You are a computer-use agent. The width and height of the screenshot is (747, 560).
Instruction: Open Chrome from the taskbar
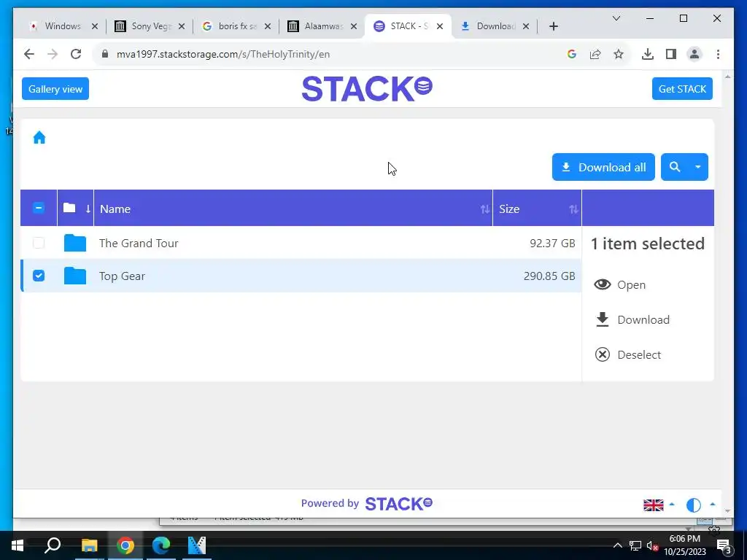point(125,545)
